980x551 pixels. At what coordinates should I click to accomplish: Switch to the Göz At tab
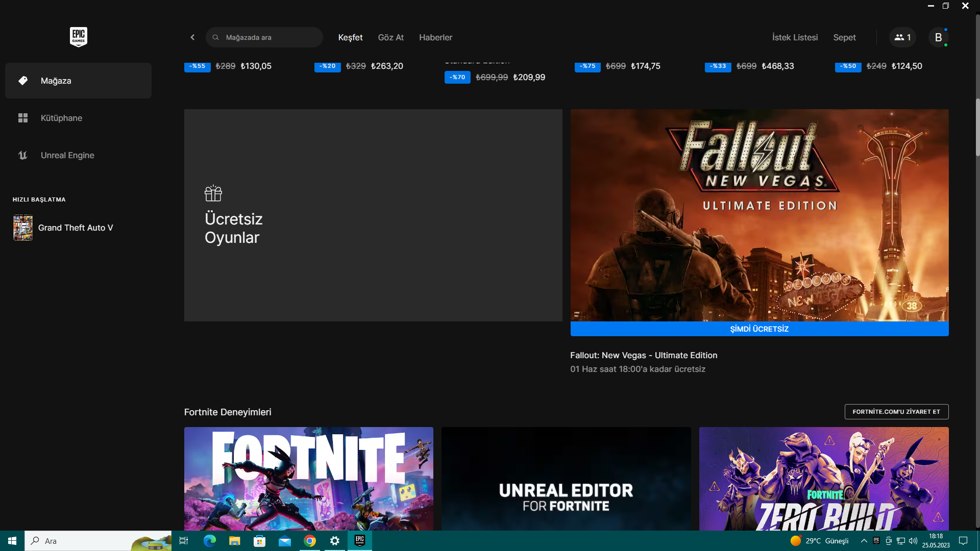click(x=390, y=37)
